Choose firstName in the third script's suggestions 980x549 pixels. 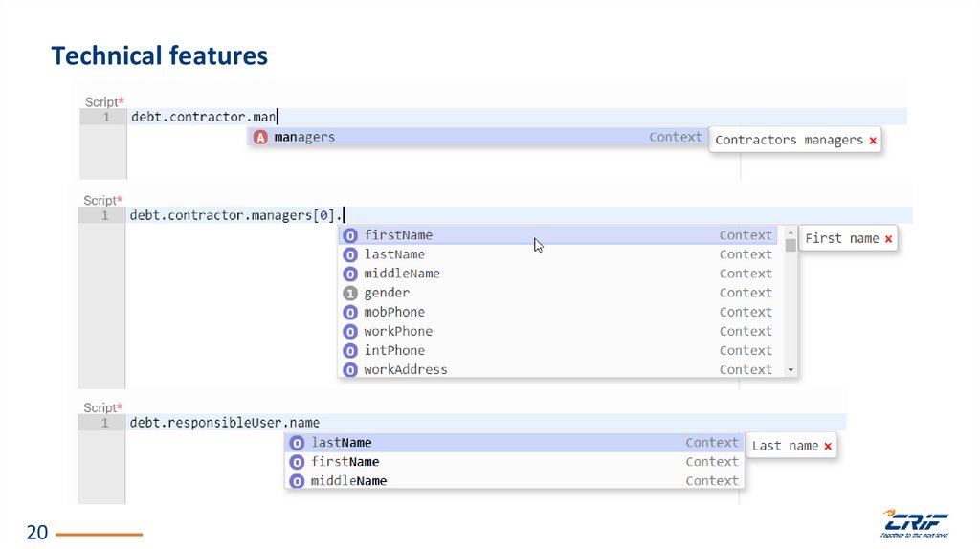click(345, 462)
